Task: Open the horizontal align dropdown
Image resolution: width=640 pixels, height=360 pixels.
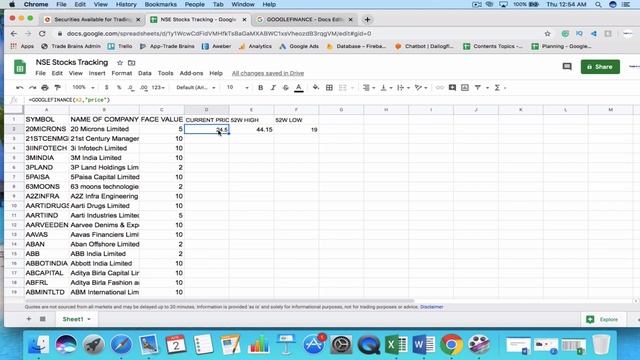Action: pos(369,88)
